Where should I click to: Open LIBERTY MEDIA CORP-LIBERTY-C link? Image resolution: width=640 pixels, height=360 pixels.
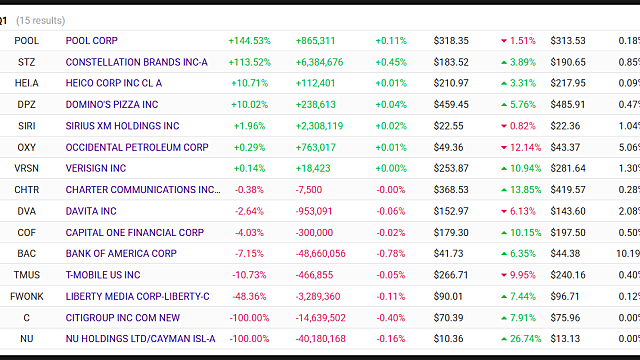coord(137,296)
